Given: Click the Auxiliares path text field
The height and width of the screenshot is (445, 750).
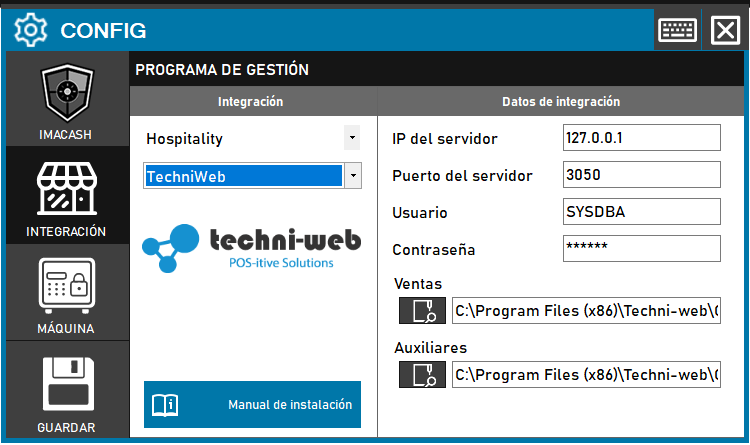Looking at the screenshot, I should pyautogui.click(x=586, y=375).
